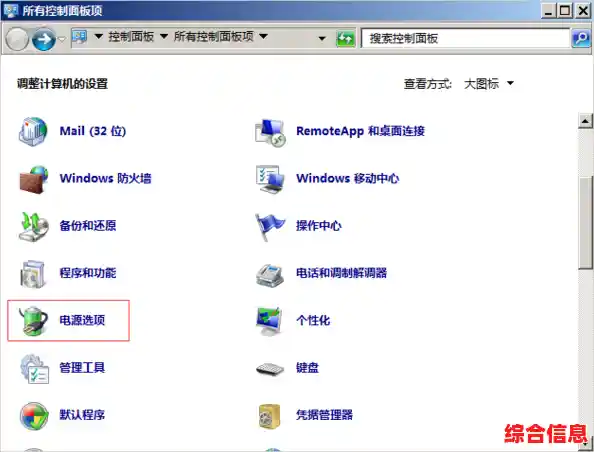Expand the arrow after 控制面板 breadcrumb
The image size is (594, 452).
coord(164,37)
